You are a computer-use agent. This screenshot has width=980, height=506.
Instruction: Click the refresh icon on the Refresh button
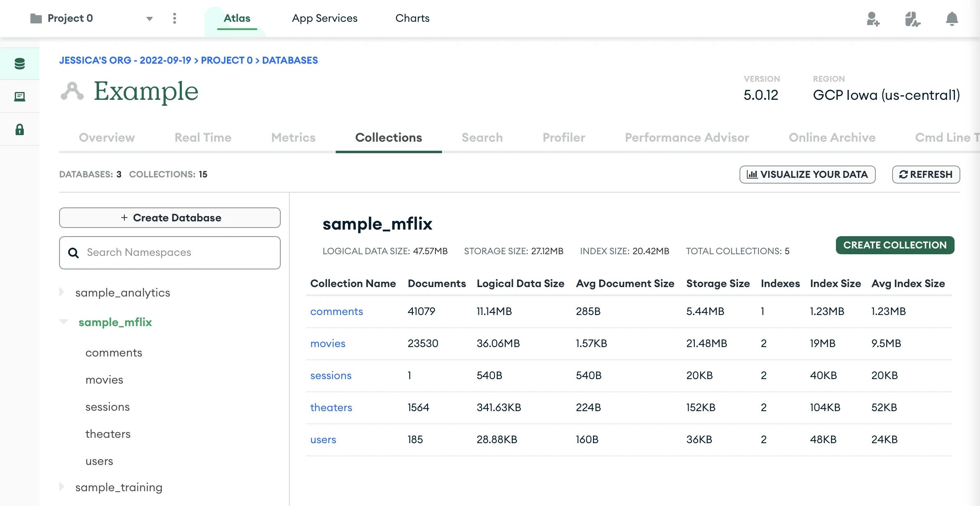(902, 174)
